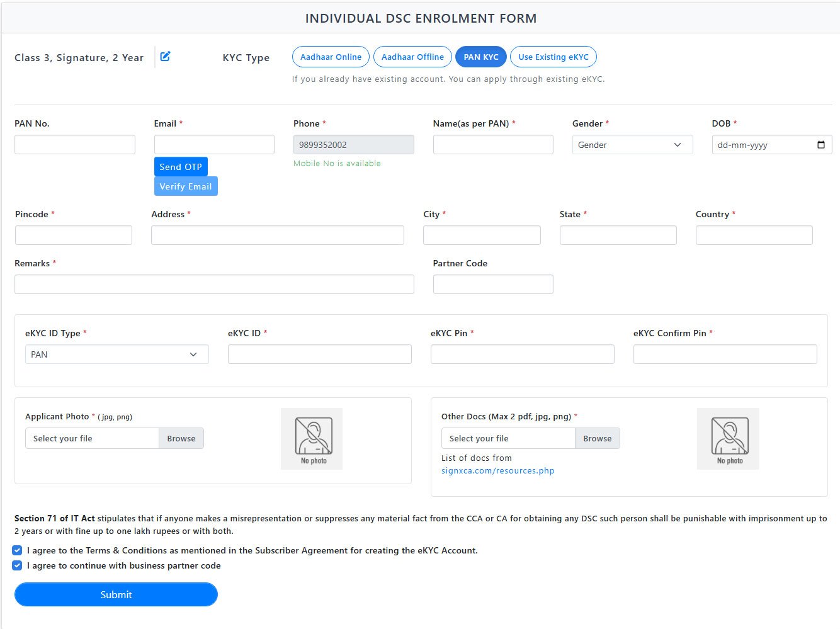Viewport: 840px width, 629px height.
Task: Submit the enrolment form
Action: pos(116,594)
